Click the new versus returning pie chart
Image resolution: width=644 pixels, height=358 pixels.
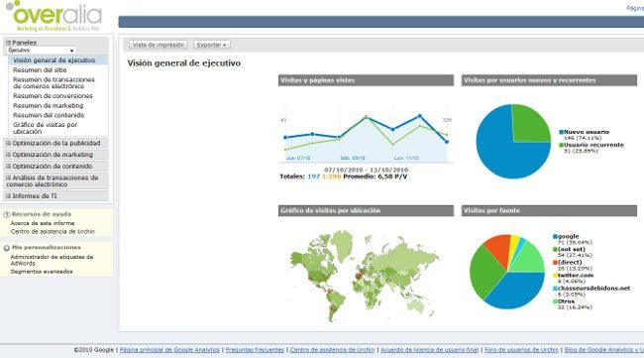point(513,142)
